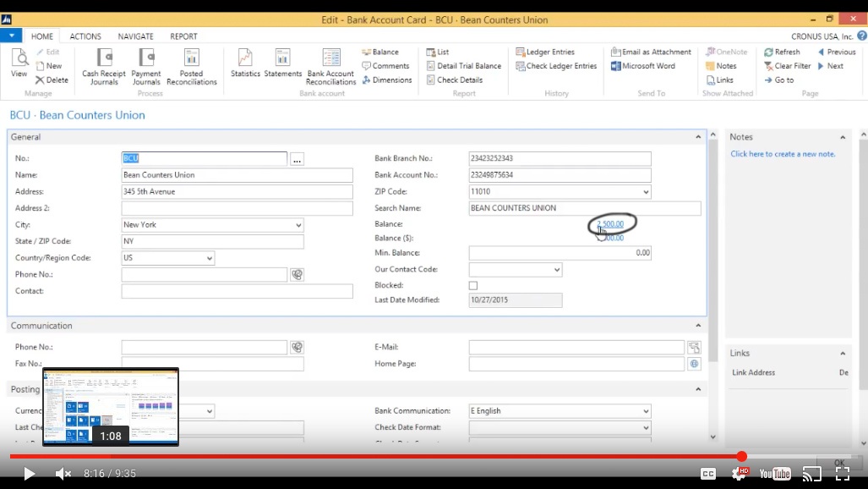
Task: Open the No. field assist button
Action: click(x=297, y=159)
